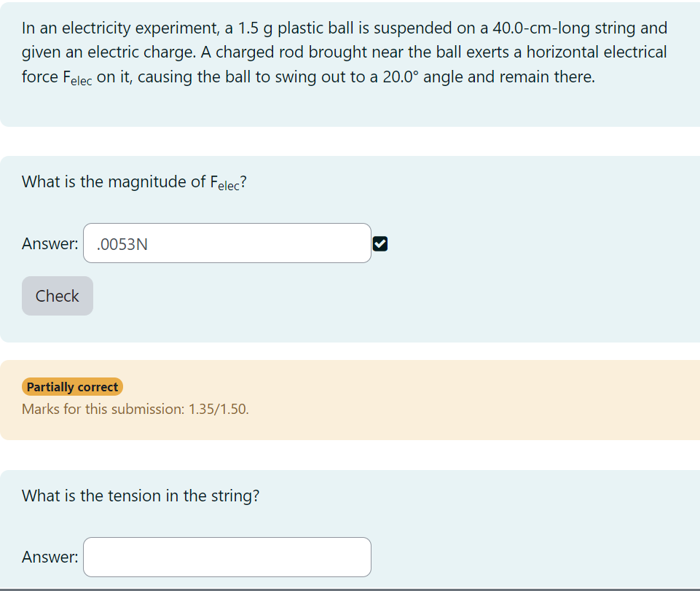
Task: Click the orange Partially correct pill label
Action: (71, 386)
